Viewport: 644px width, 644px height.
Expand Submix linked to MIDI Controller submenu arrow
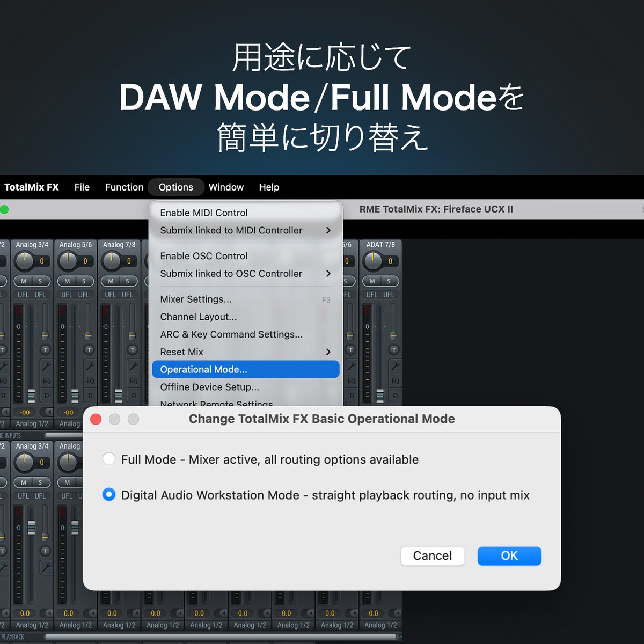[328, 230]
